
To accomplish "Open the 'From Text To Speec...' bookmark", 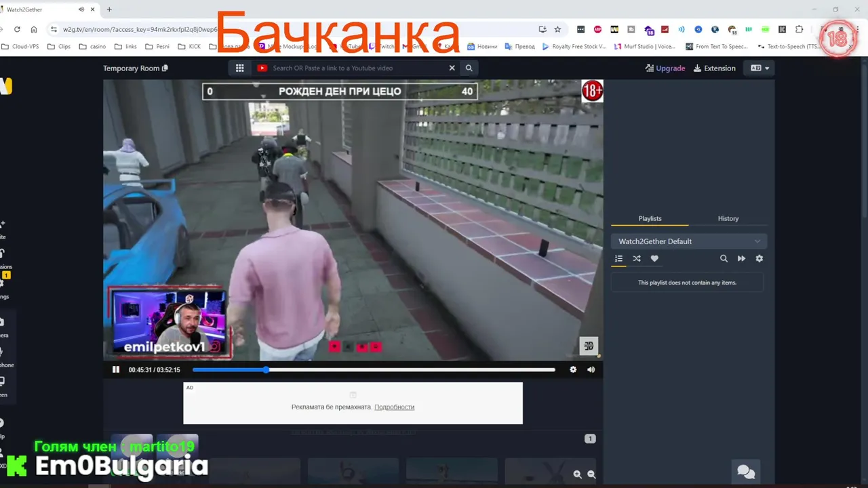I will (717, 47).
